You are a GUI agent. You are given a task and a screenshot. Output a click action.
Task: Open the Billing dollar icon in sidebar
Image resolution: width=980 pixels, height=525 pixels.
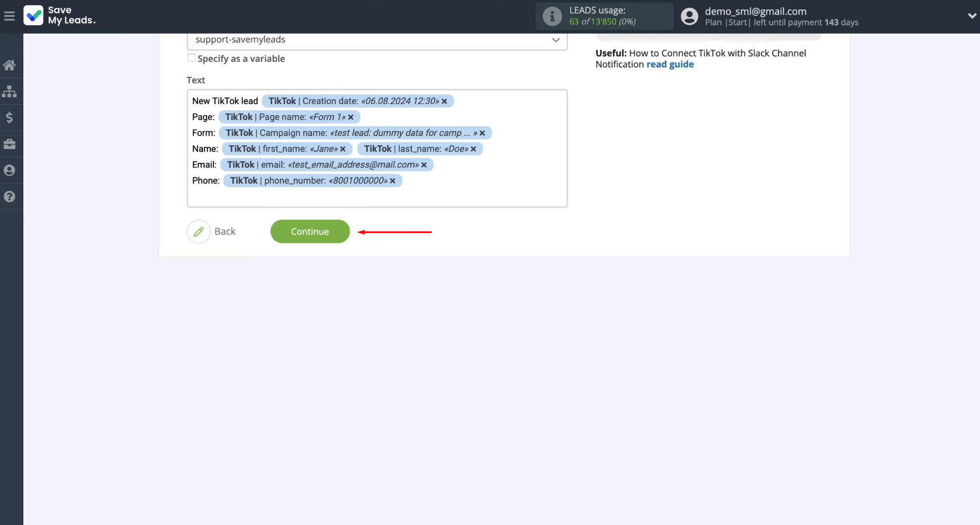pos(9,118)
